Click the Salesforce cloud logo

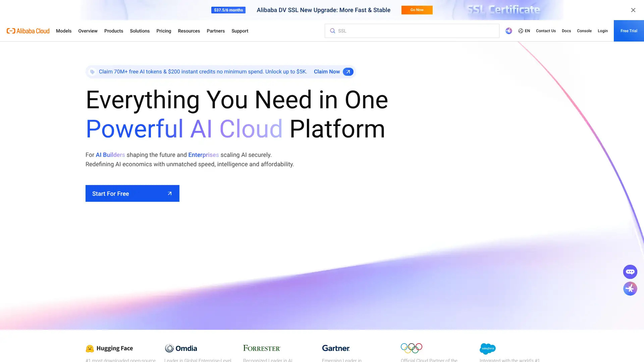[488, 349]
